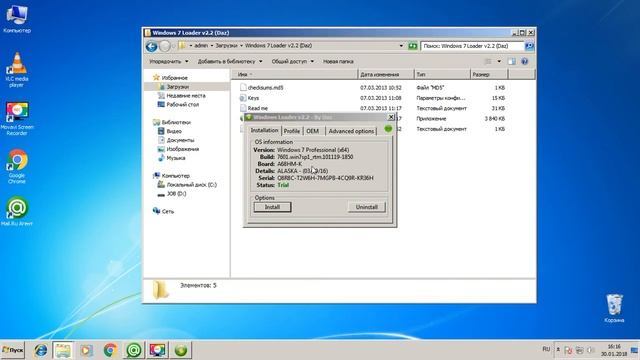640x360 pixels.
Task: Click admin in the address breadcrumb
Action: 201,46
